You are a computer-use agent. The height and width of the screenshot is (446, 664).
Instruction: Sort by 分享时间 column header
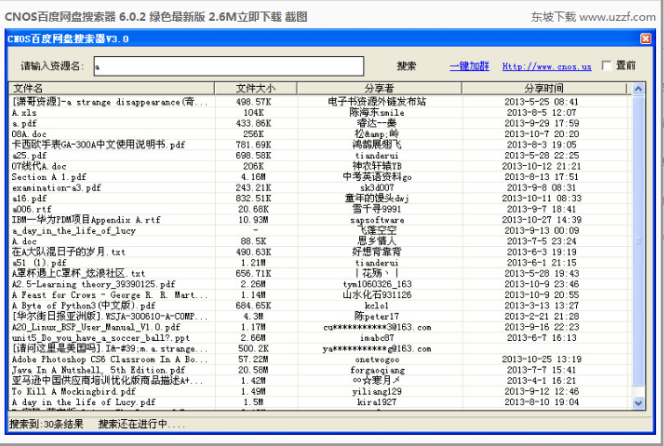pyautogui.click(x=544, y=88)
